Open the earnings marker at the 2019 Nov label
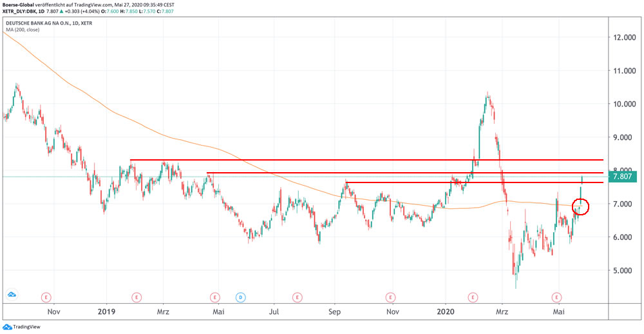This screenshot has height=334, width=644. pos(390,297)
